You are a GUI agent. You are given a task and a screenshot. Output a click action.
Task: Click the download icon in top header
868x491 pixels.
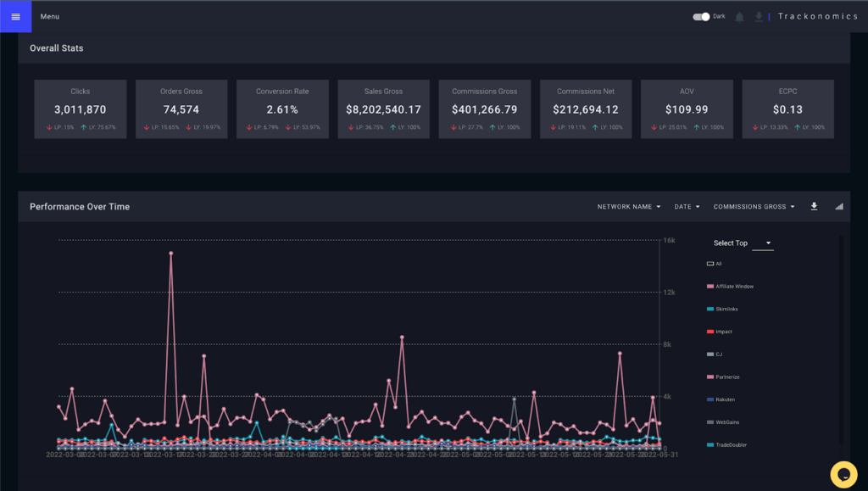tap(759, 17)
